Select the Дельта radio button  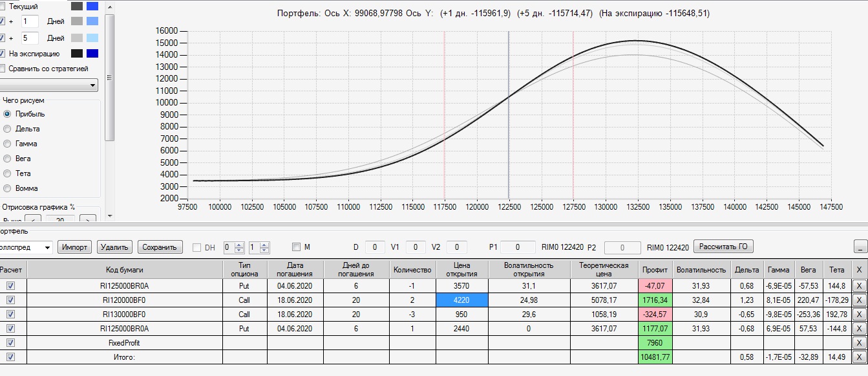pos(8,129)
